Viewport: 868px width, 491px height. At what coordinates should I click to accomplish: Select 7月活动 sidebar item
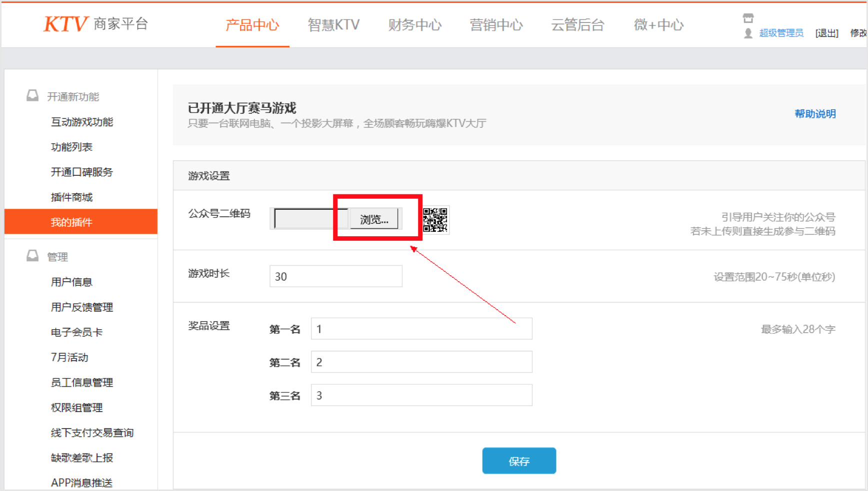point(69,357)
